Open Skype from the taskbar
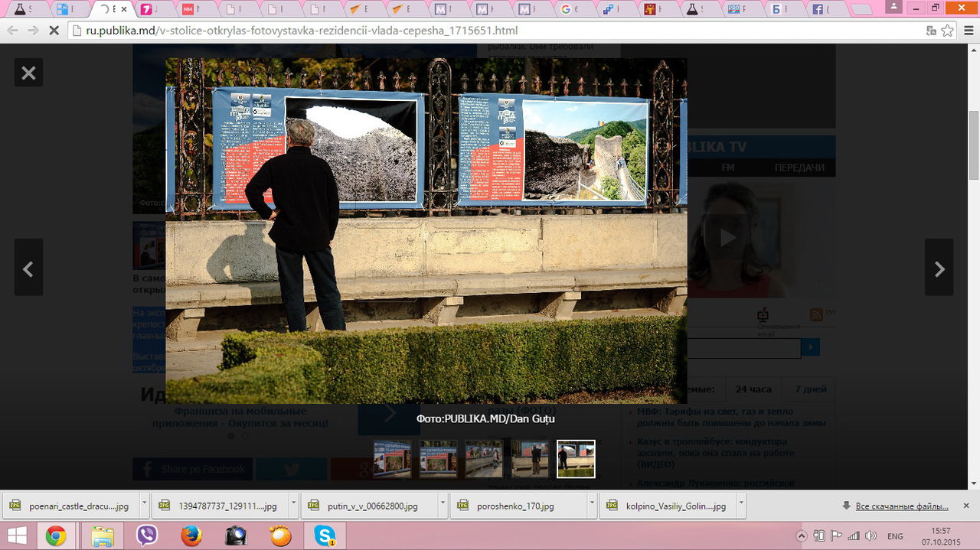The height and width of the screenshot is (550, 980). point(325,535)
